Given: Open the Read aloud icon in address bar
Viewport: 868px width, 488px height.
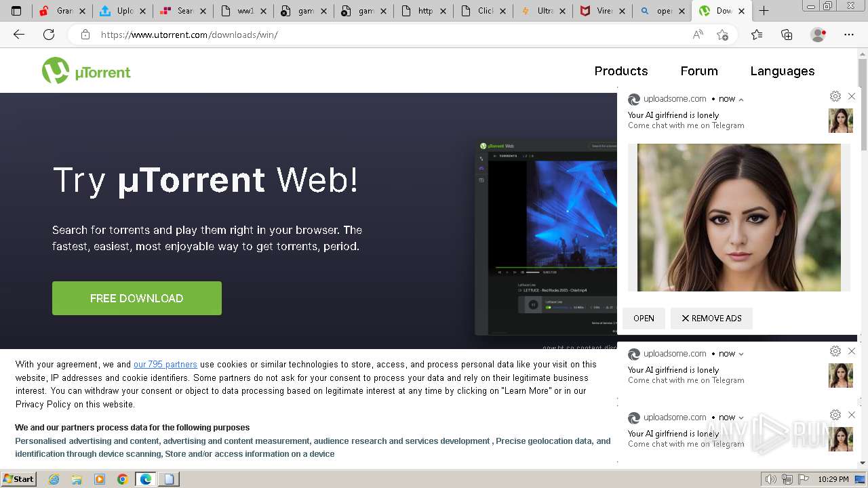Looking at the screenshot, I should coord(698,35).
